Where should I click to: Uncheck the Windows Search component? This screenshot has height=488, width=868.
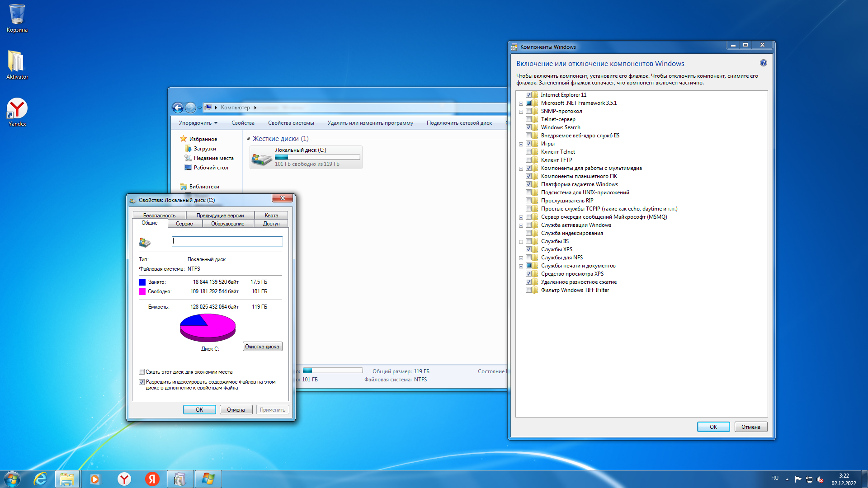(528, 127)
